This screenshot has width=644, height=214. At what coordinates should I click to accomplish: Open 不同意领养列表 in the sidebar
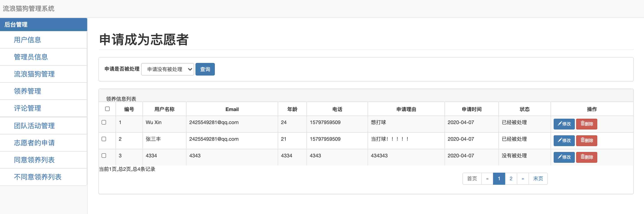pyautogui.click(x=44, y=177)
